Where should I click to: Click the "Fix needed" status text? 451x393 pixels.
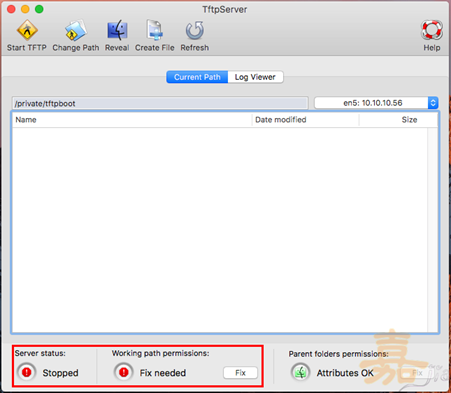163,373
